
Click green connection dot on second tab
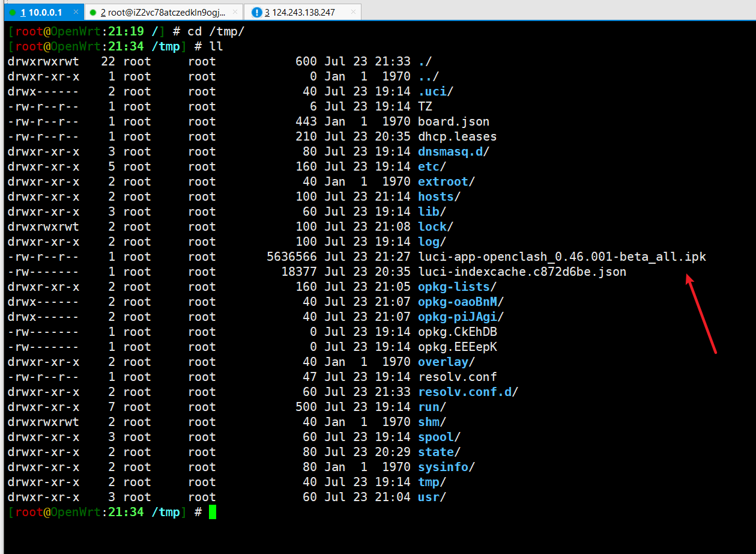coord(93,12)
